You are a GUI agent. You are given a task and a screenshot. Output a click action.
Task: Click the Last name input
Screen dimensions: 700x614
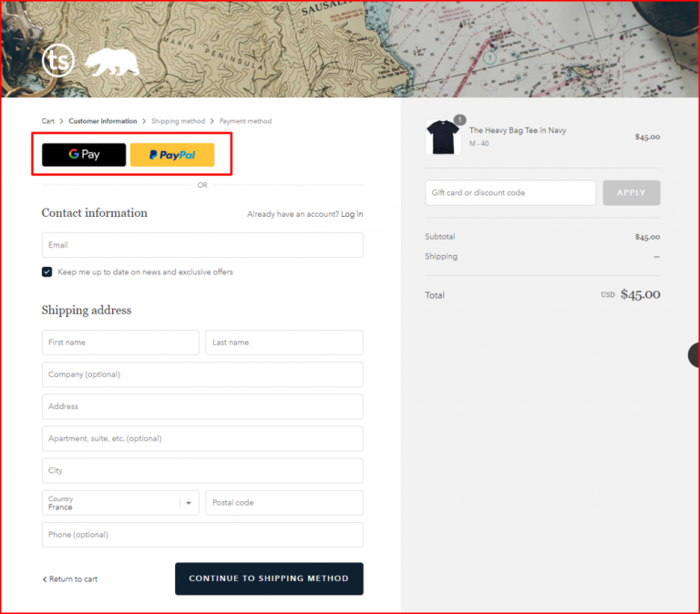click(284, 343)
